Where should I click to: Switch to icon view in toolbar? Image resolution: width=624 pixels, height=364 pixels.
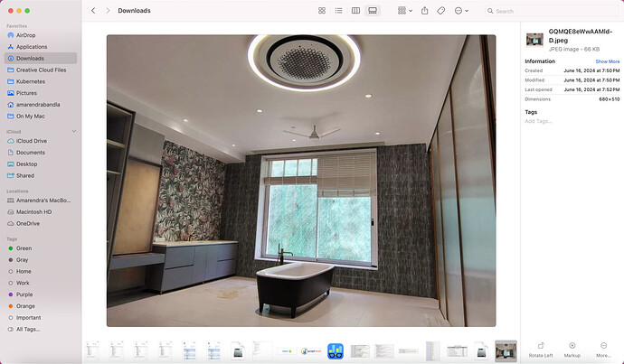point(322,11)
